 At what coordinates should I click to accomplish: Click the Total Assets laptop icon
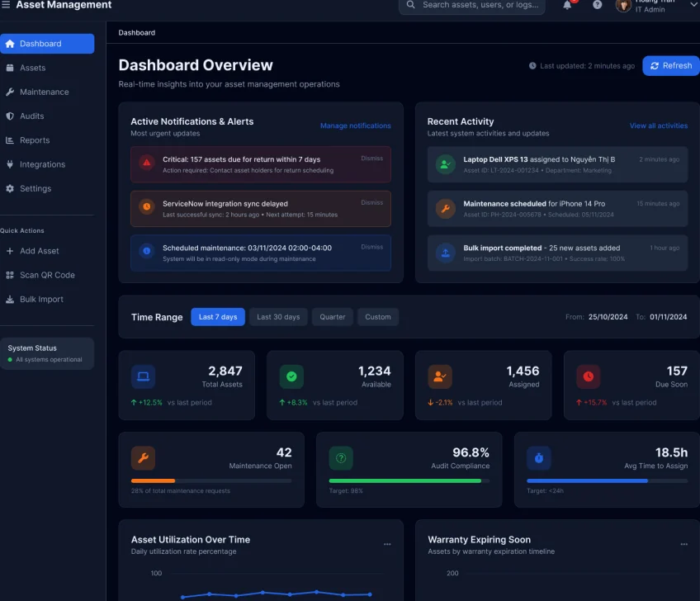pyautogui.click(x=143, y=376)
